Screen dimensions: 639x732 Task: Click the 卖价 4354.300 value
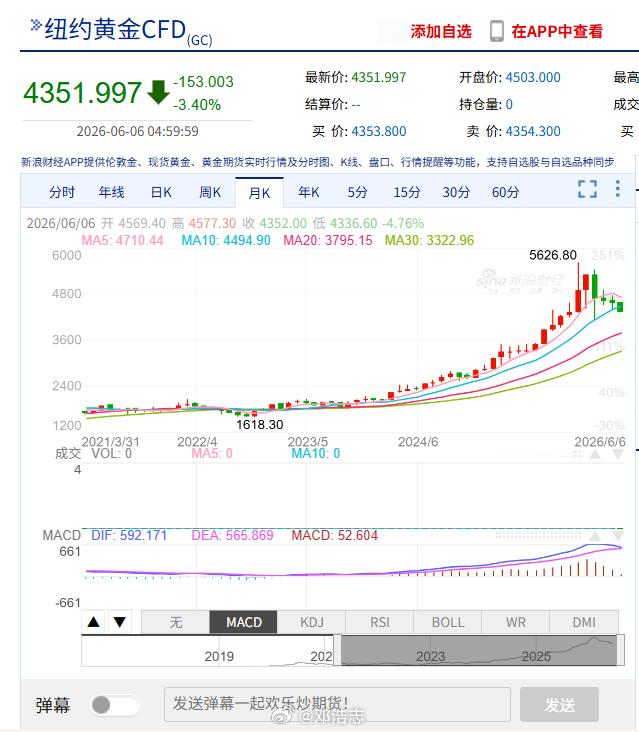tap(533, 132)
